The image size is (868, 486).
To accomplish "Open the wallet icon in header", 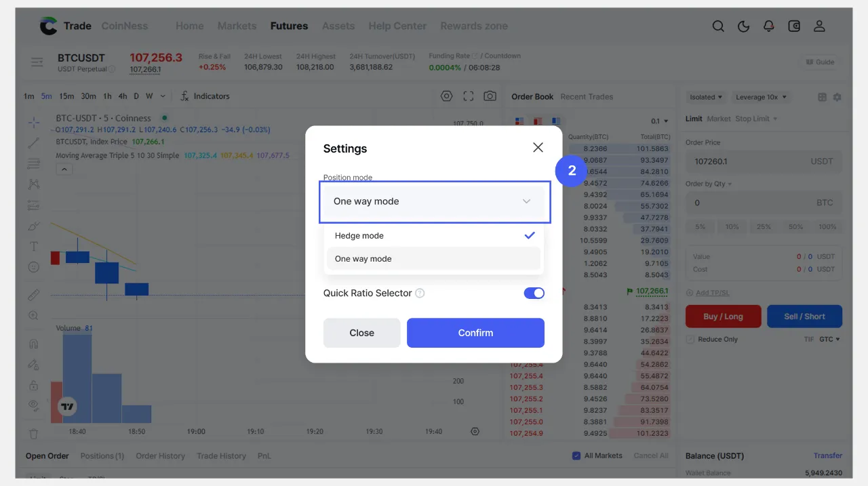I will click(794, 26).
